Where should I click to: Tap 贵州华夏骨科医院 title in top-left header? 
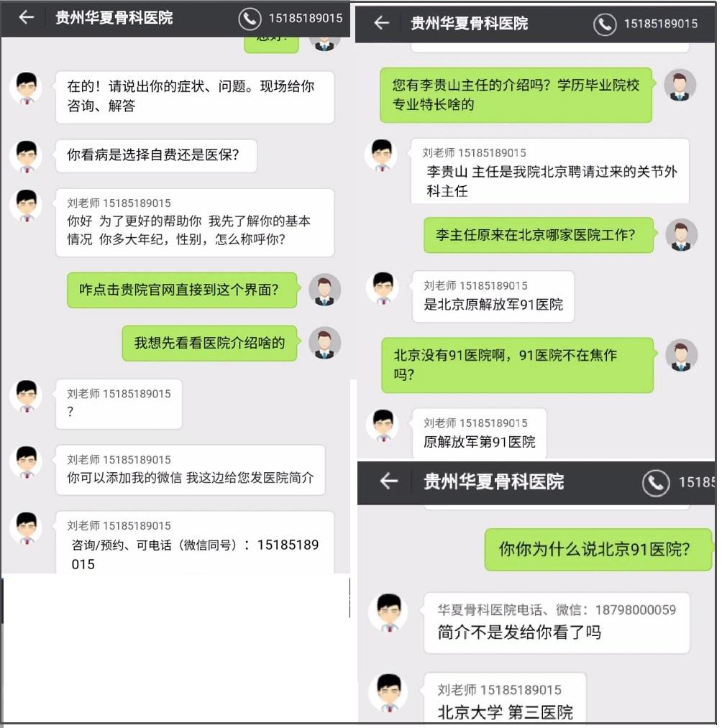pos(114,18)
